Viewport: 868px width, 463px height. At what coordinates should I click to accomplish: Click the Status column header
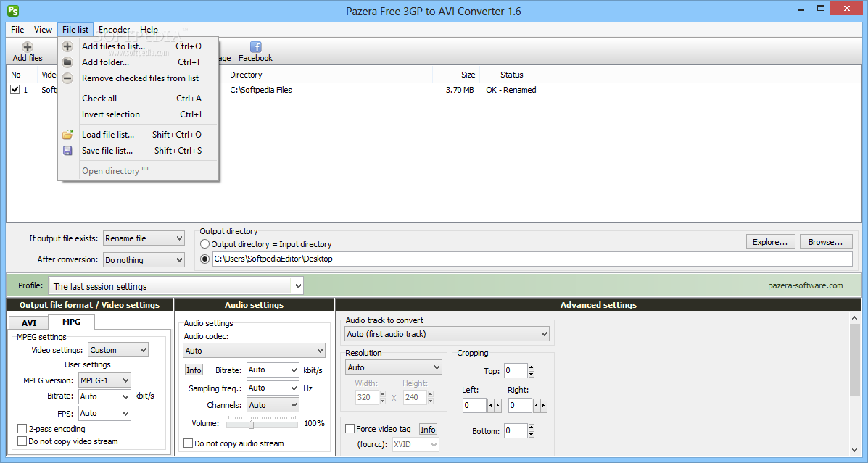(x=512, y=75)
